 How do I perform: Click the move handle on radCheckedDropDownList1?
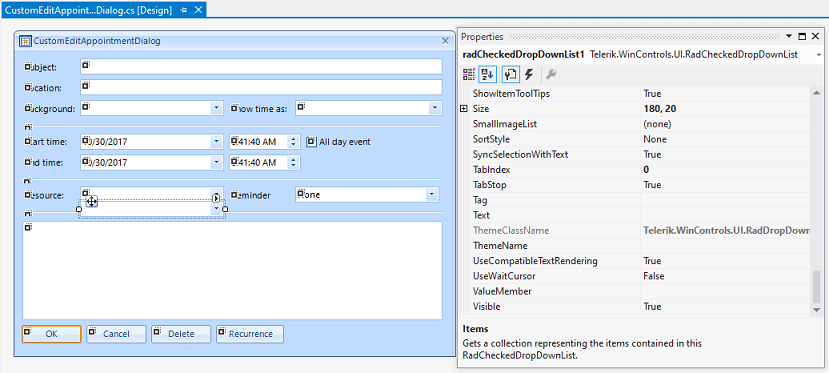[91, 201]
